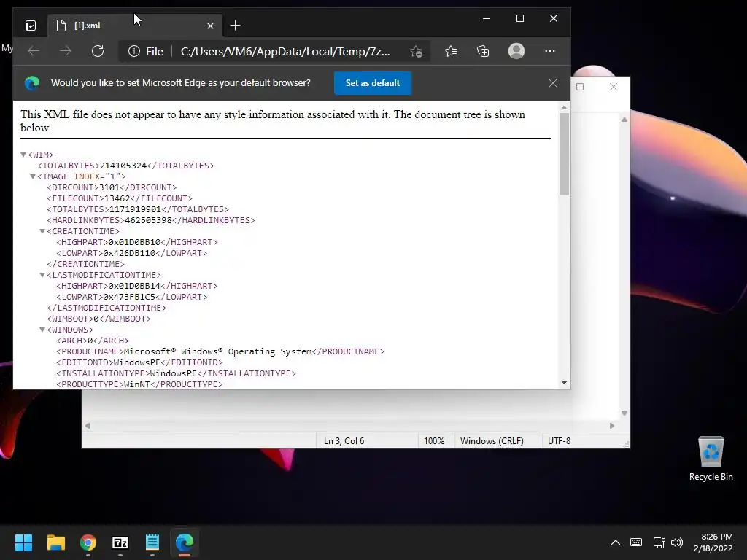This screenshot has width=747, height=560.
Task: Click browser scrollbar down arrow
Action: click(564, 383)
